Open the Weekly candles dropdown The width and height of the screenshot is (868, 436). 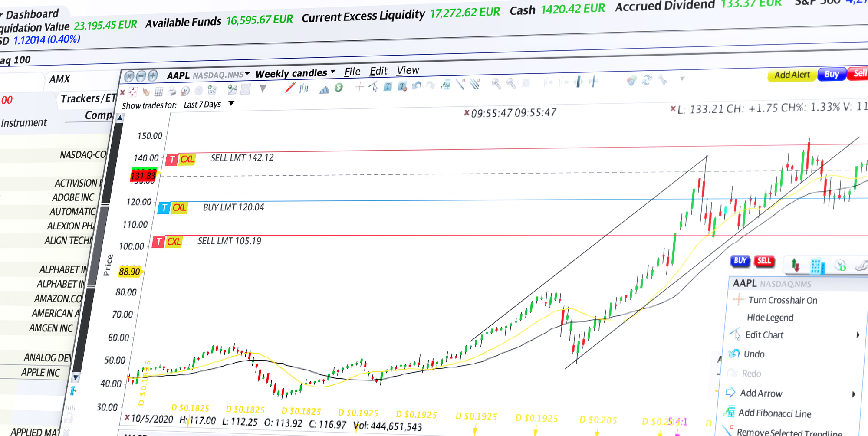333,72
